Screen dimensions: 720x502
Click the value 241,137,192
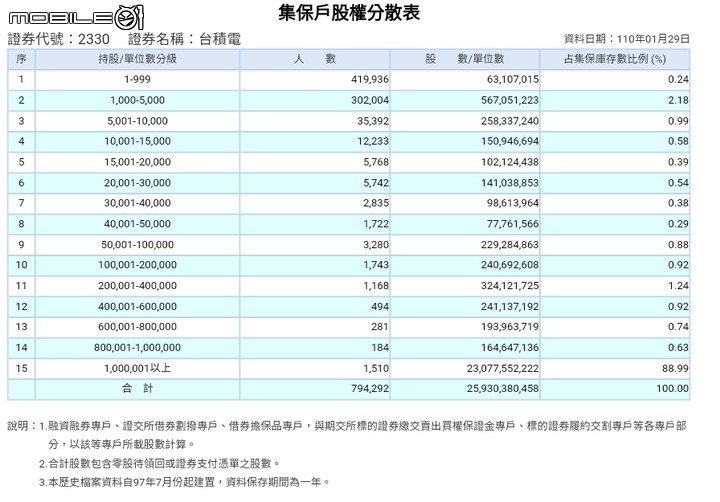click(510, 306)
